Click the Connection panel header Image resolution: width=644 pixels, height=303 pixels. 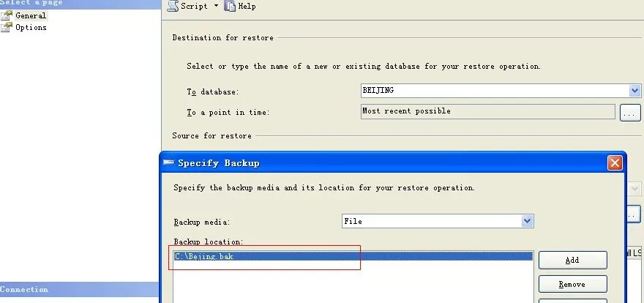pos(79,289)
